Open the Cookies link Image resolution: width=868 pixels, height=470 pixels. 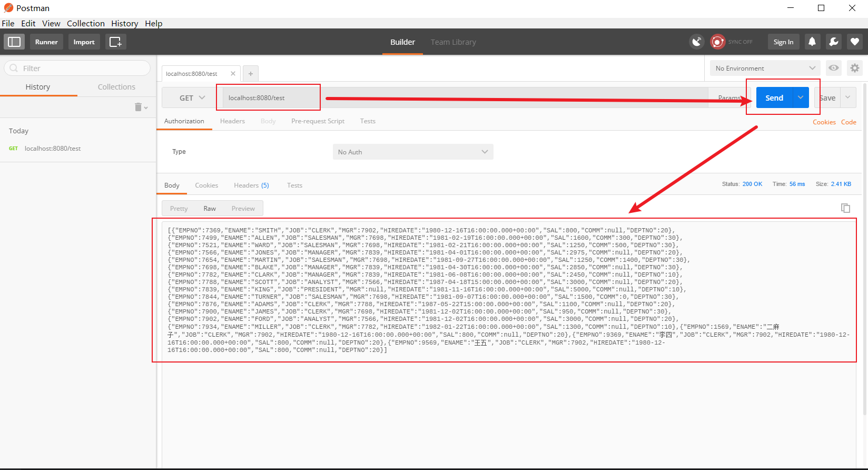[824, 122]
